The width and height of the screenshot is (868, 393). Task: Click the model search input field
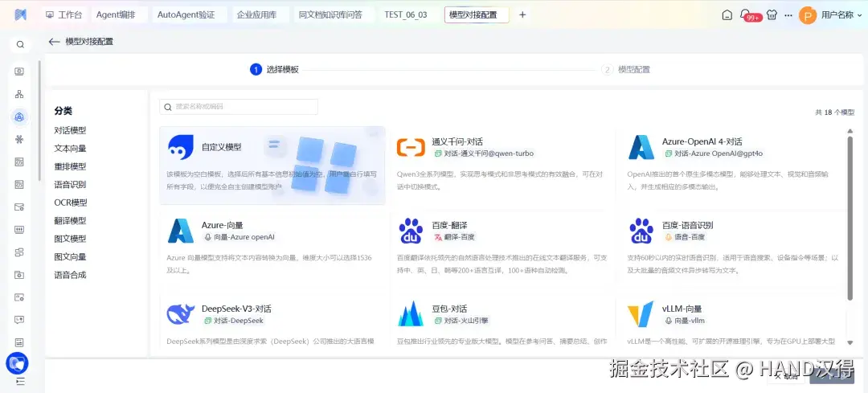239,107
